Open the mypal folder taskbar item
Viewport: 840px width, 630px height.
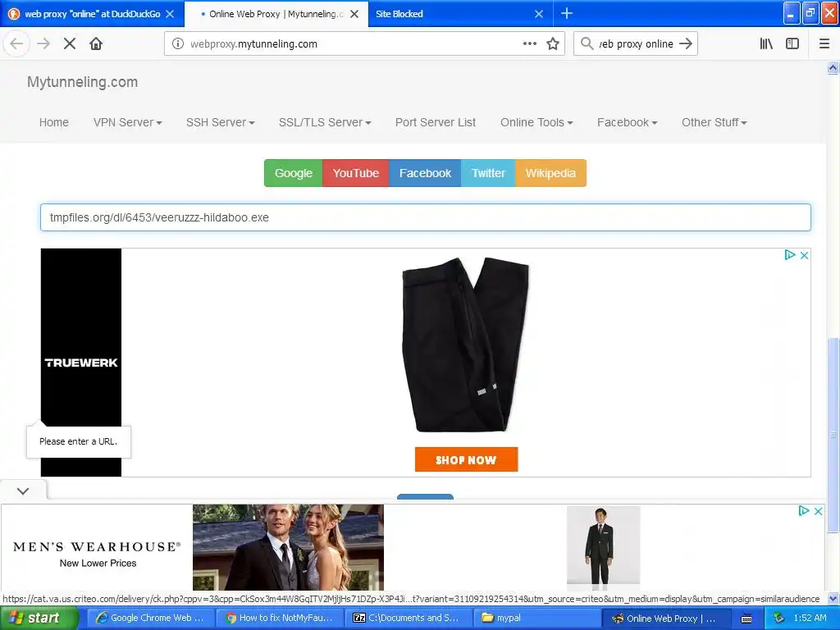[x=538, y=618]
